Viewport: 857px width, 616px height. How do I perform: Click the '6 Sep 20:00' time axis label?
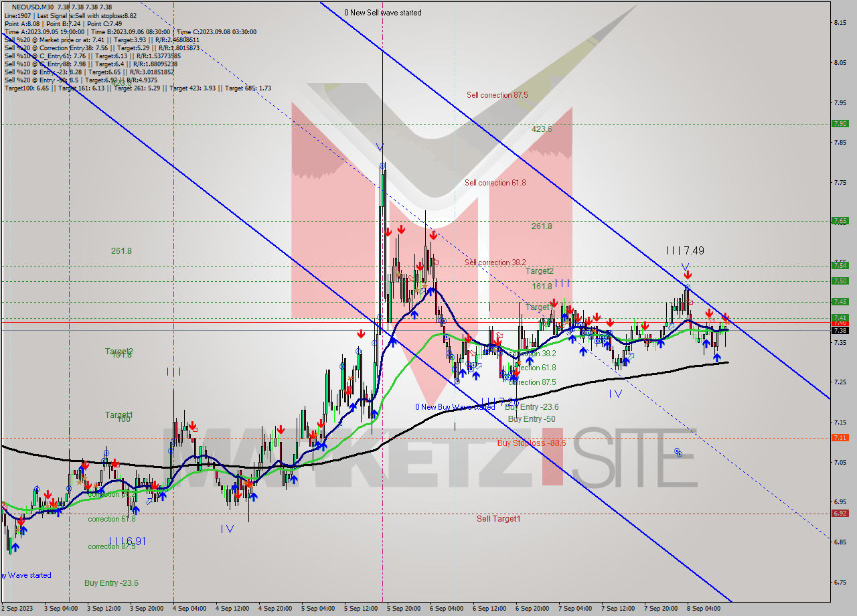click(532, 609)
